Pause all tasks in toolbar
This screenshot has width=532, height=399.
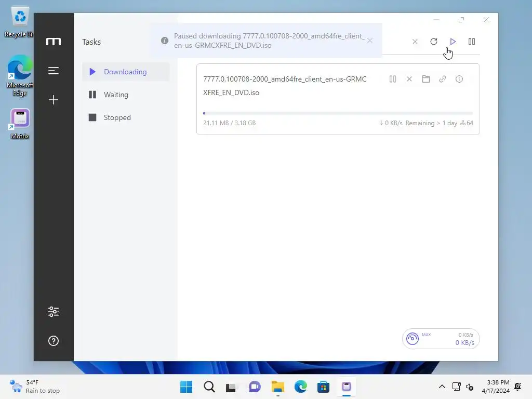[472, 42]
